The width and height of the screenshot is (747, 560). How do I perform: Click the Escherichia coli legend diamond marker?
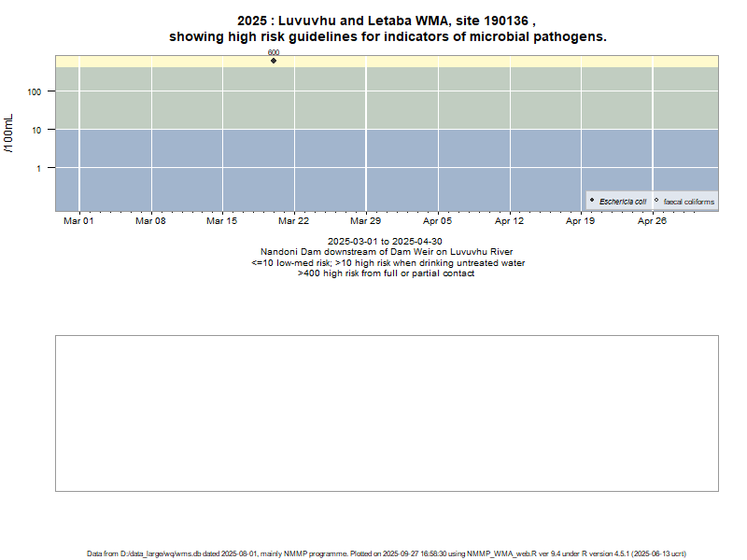click(x=592, y=201)
